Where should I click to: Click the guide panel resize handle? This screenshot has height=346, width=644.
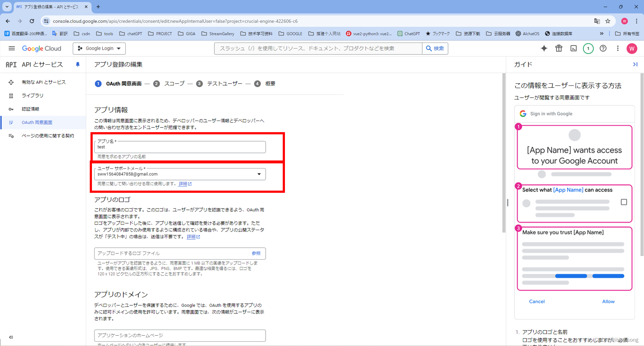(x=508, y=203)
